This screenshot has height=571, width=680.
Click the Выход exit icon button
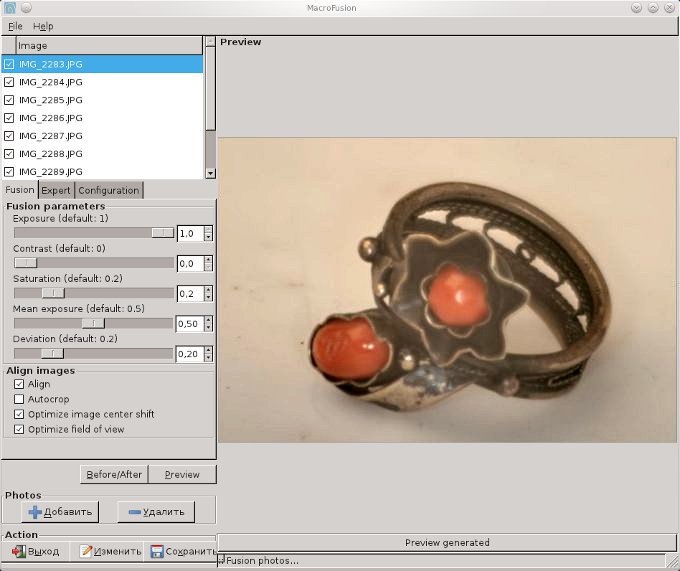(x=18, y=551)
